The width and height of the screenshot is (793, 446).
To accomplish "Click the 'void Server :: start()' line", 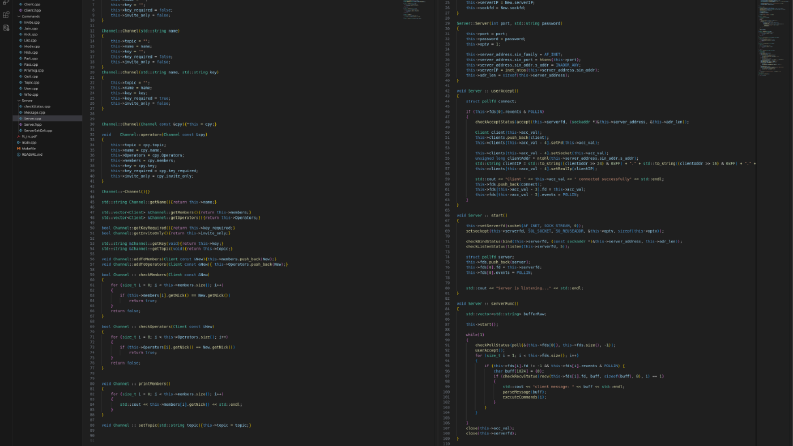I will (482, 215).
